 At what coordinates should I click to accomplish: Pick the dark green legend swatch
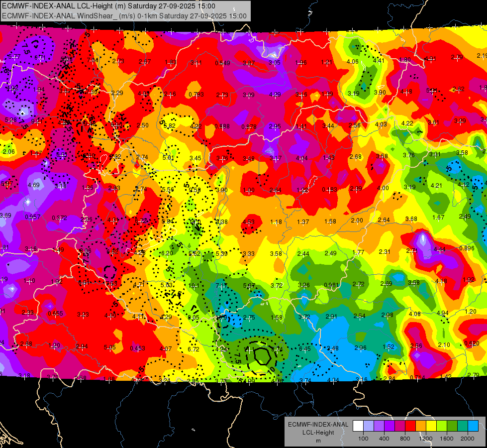(x=452, y=426)
